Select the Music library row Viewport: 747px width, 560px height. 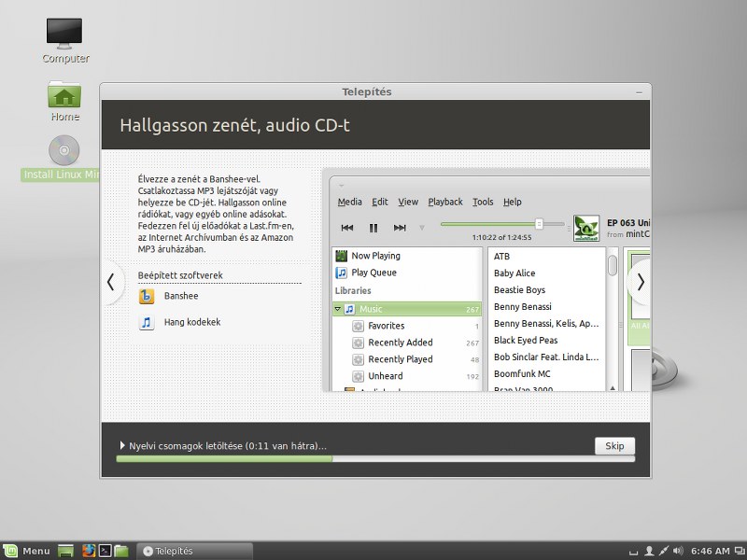coord(407,309)
